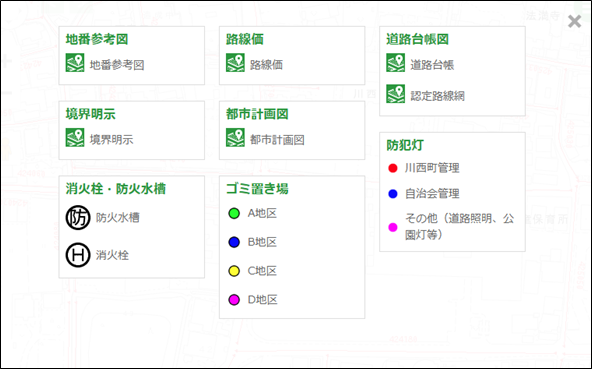592x369 pixels.
Task: Click the 都市計画図 section heading
Action: 257,114
